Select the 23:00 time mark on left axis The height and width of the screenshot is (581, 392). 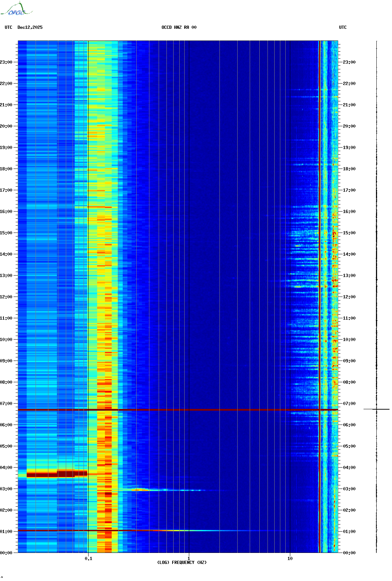point(6,62)
